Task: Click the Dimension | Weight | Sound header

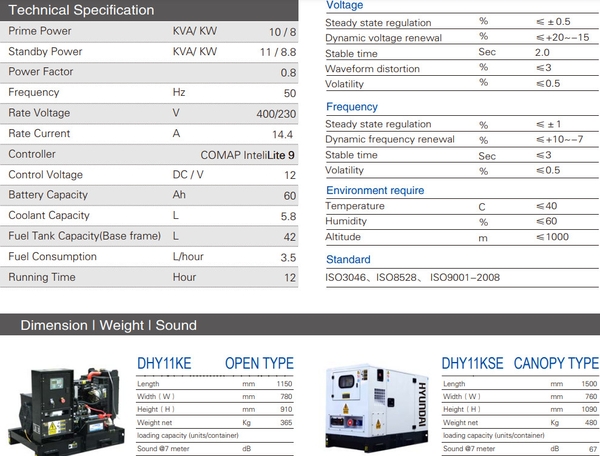Action: click(x=108, y=325)
